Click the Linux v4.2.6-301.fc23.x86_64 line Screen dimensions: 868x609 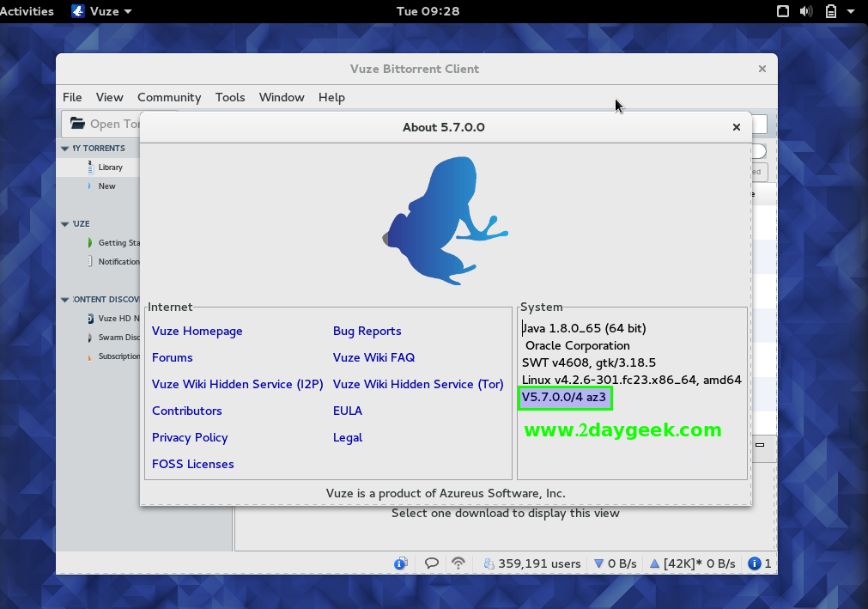(x=631, y=380)
